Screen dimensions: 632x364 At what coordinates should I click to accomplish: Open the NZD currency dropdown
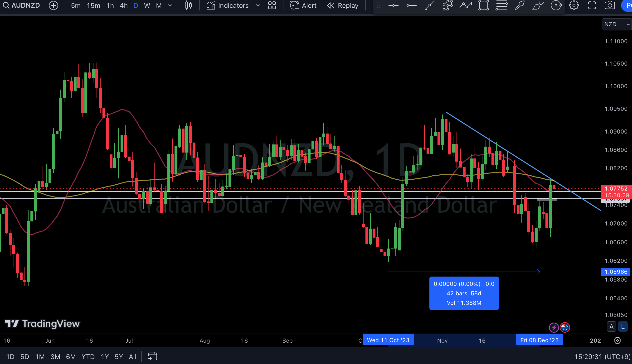point(617,24)
